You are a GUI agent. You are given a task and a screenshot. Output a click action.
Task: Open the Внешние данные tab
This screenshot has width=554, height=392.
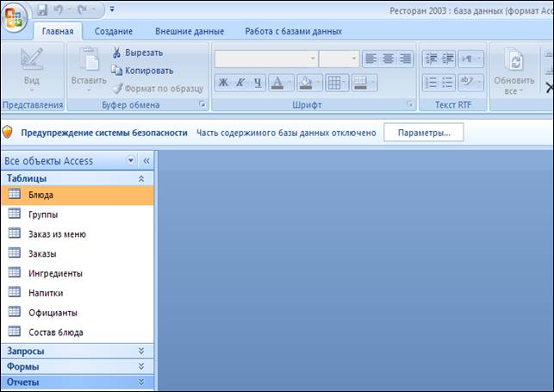point(190,31)
